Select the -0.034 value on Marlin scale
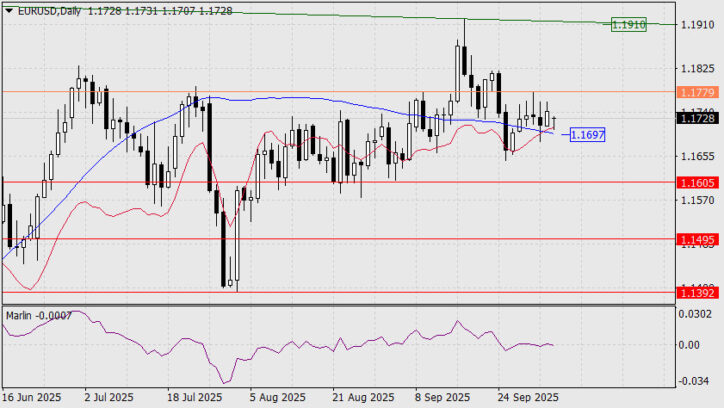 (x=696, y=381)
